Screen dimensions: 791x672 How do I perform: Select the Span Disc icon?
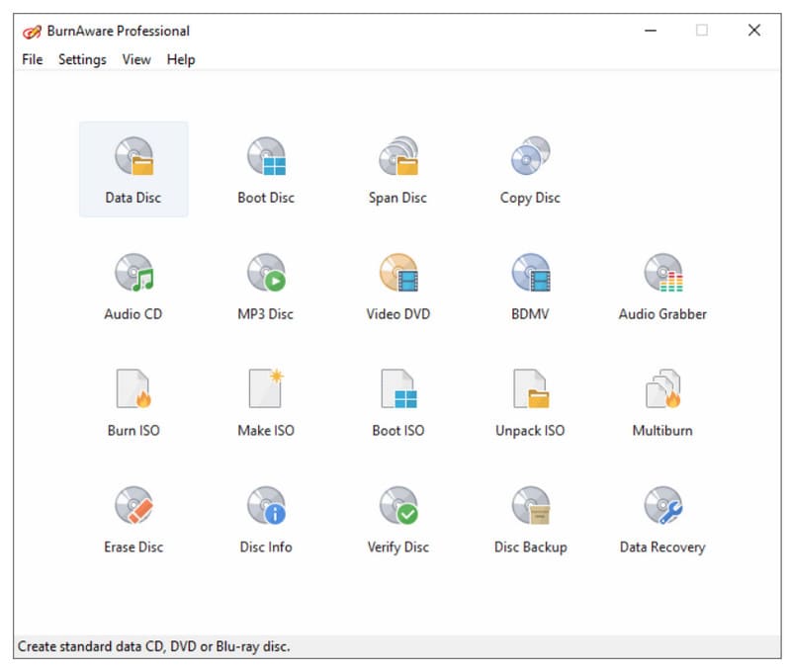pos(397,158)
